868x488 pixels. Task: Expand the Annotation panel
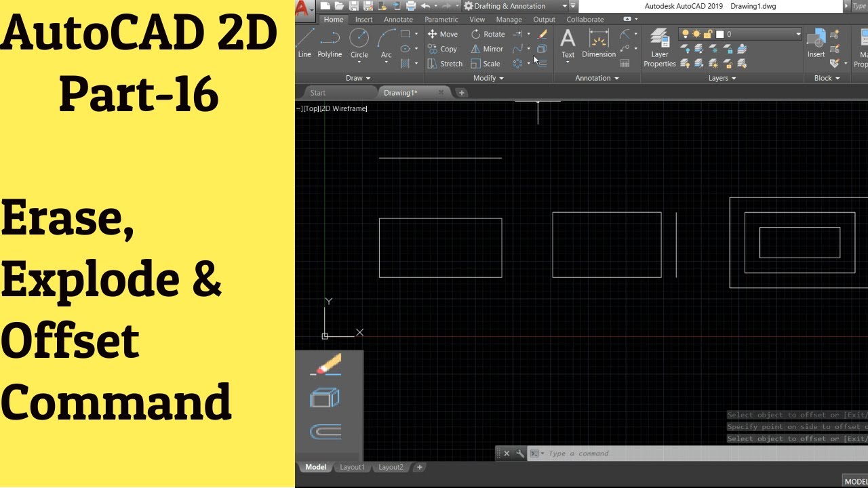(x=597, y=78)
